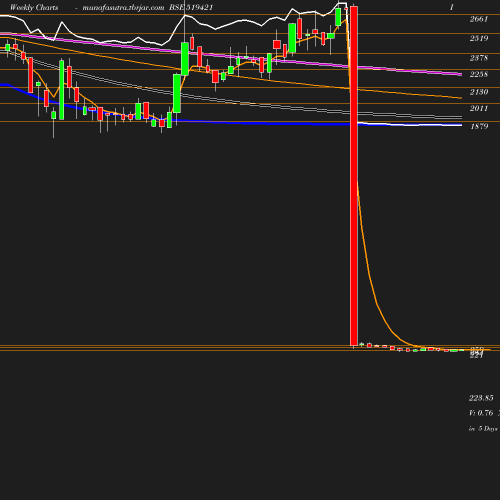500x500 pixels.
Task: Click the 223.85 closing price value
Action: pyautogui.click(x=481, y=398)
